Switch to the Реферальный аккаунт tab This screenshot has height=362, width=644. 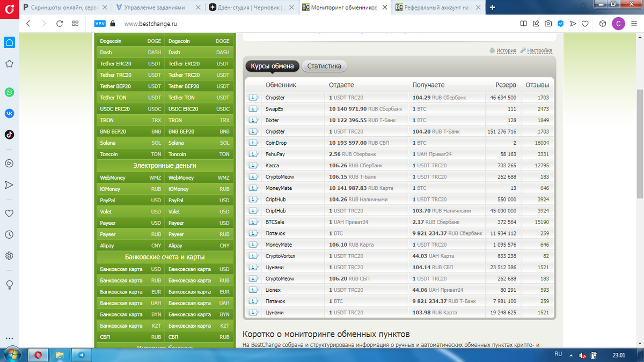point(437,8)
